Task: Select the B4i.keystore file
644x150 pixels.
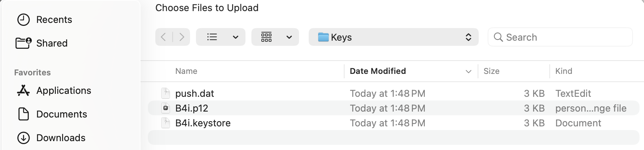Action: coord(203,123)
